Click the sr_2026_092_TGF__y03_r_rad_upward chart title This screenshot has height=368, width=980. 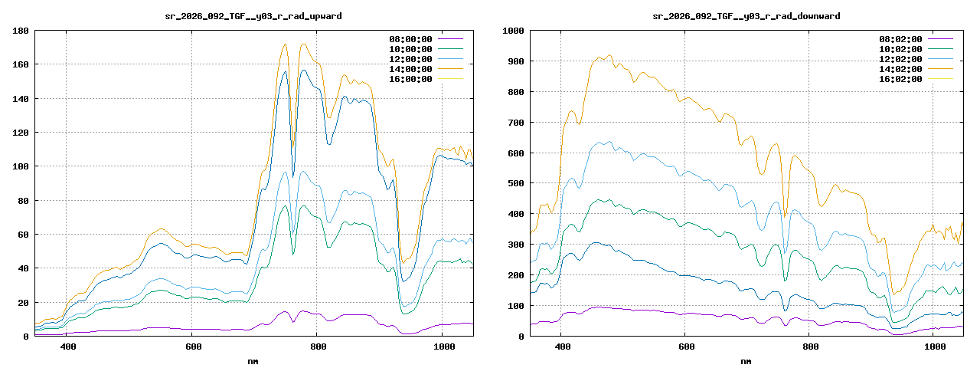[x=254, y=15]
